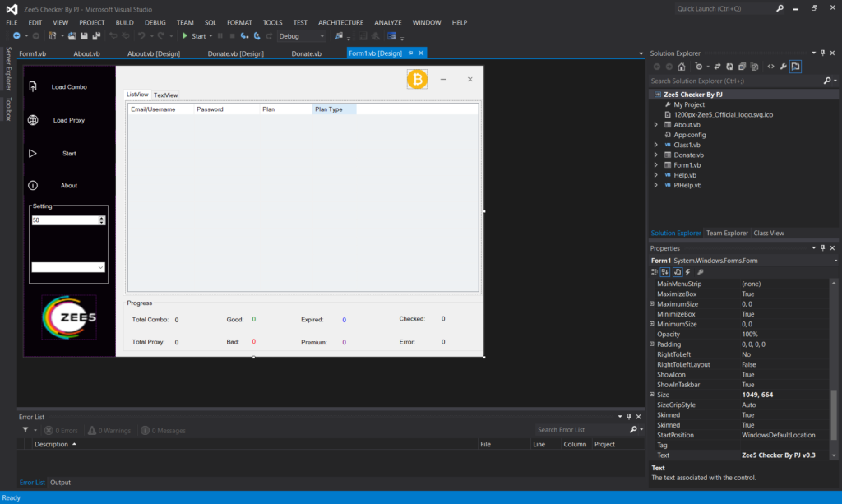Click the Load Combo label button
The width and height of the screenshot is (842, 504).
tap(69, 87)
